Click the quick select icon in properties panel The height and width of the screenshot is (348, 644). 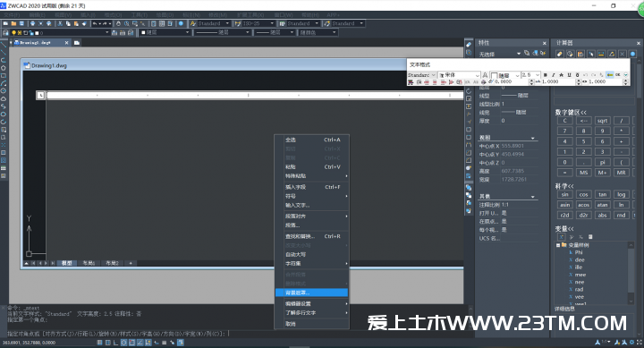coord(543,53)
